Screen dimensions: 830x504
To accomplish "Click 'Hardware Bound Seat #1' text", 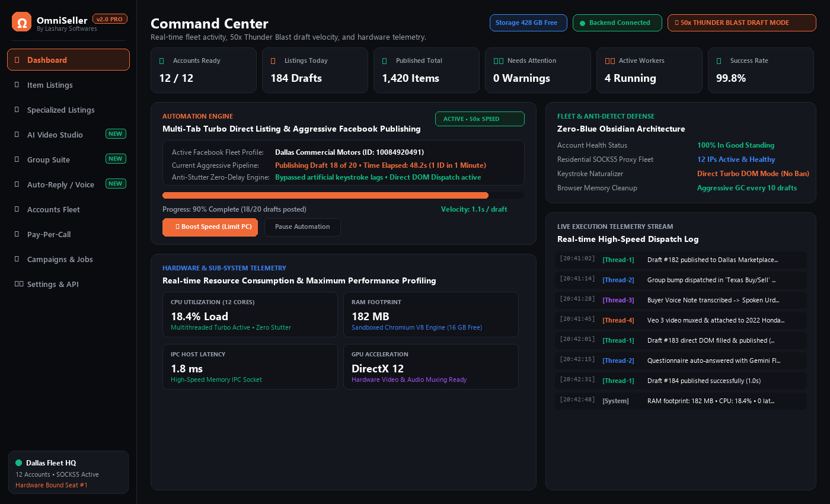I will (52, 485).
